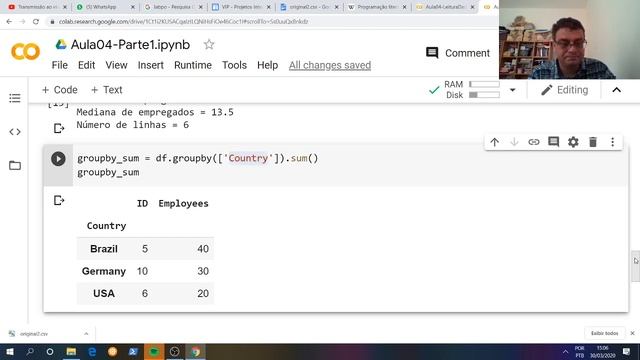Clear the groupby output with output icon
The width and height of the screenshot is (640, 360).
click(59, 200)
